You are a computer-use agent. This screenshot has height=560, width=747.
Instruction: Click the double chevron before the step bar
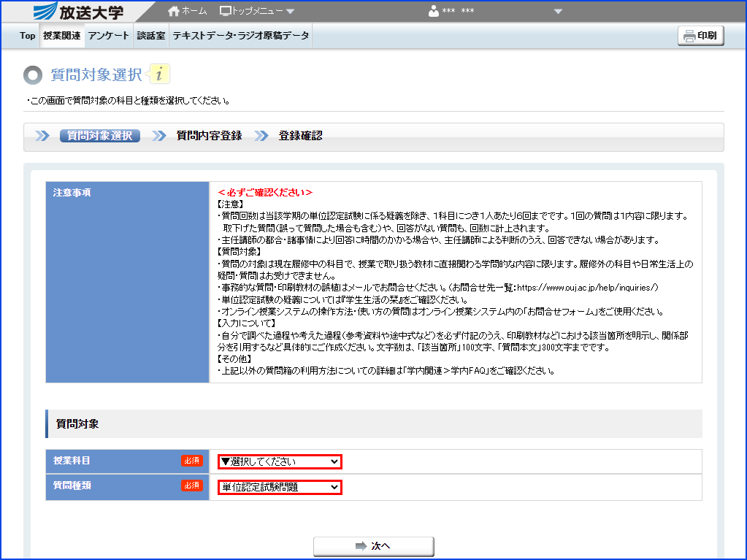42,136
